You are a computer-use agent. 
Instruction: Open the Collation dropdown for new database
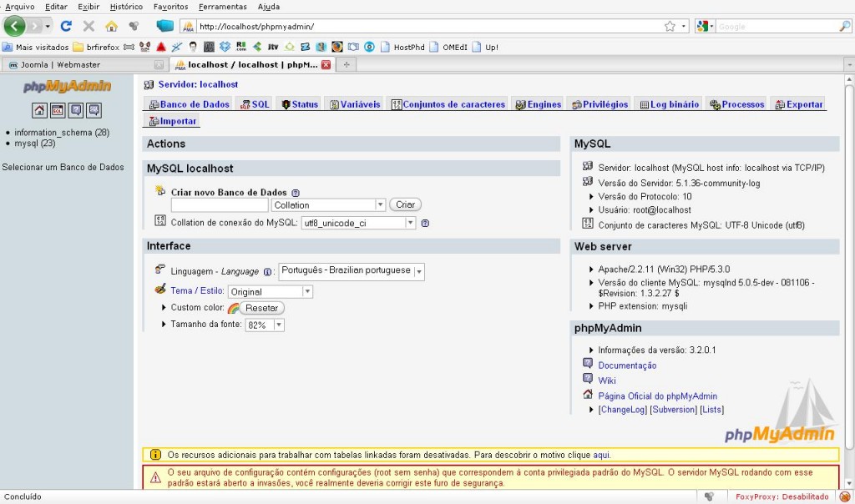(x=328, y=205)
